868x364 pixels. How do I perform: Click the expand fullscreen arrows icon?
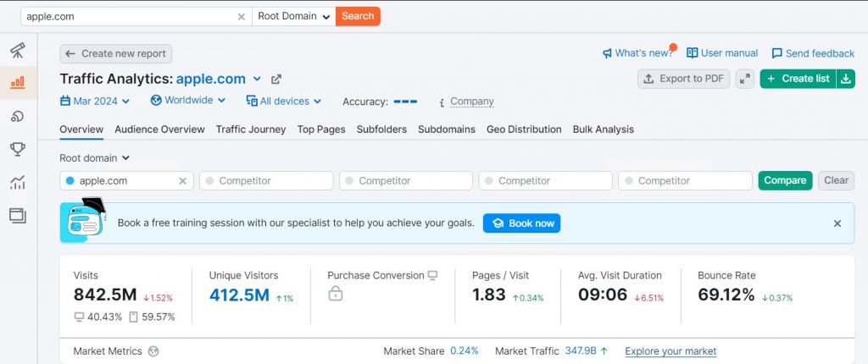(746, 79)
